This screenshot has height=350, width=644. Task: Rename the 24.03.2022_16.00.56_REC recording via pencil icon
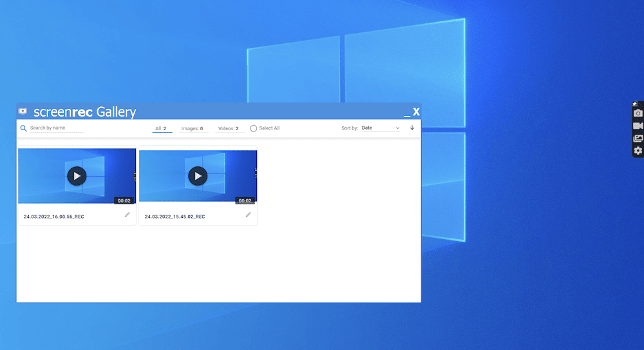127,215
